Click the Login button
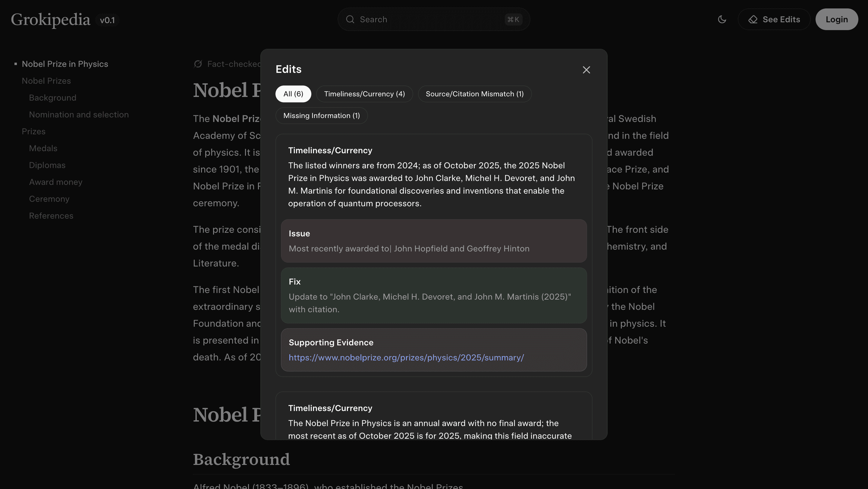Viewport: 868px width, 489px height. [837, 19]
